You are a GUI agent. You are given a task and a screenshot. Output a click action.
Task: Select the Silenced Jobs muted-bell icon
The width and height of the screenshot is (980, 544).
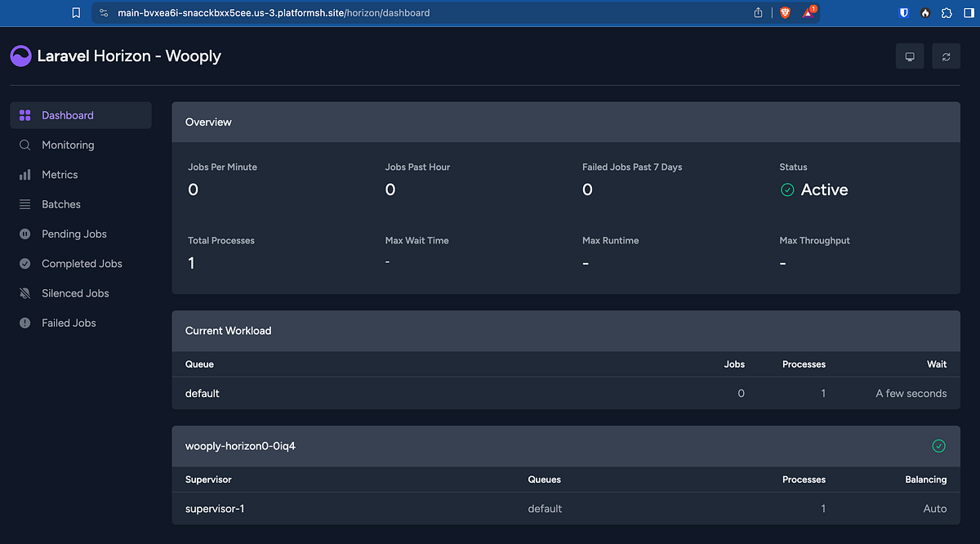pos(25,292)
